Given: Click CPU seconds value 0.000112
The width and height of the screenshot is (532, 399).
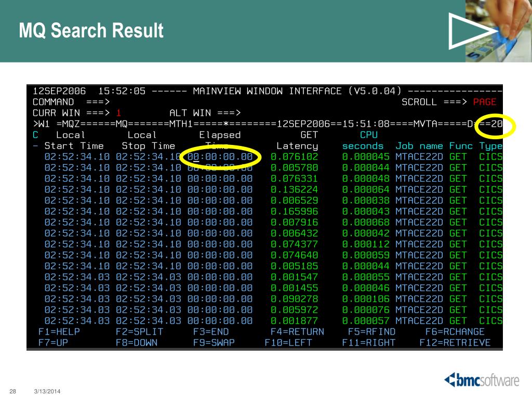Looking at the screenshot, I should 366,244.
